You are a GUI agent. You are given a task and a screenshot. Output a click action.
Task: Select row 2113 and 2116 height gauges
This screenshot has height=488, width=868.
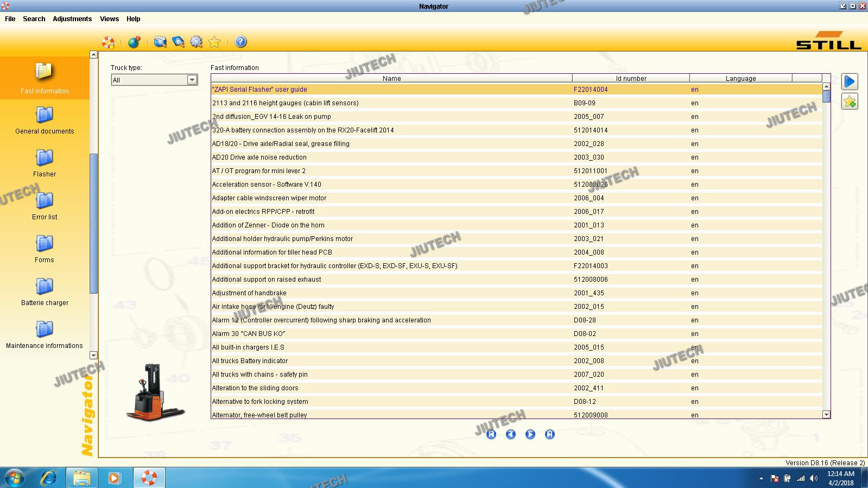[517, 103]
